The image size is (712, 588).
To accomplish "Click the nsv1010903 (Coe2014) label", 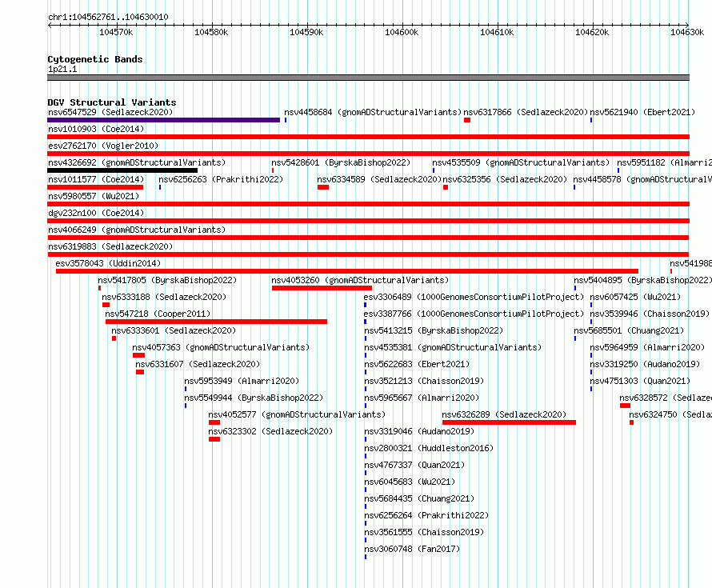I will [x=96, y=129].
